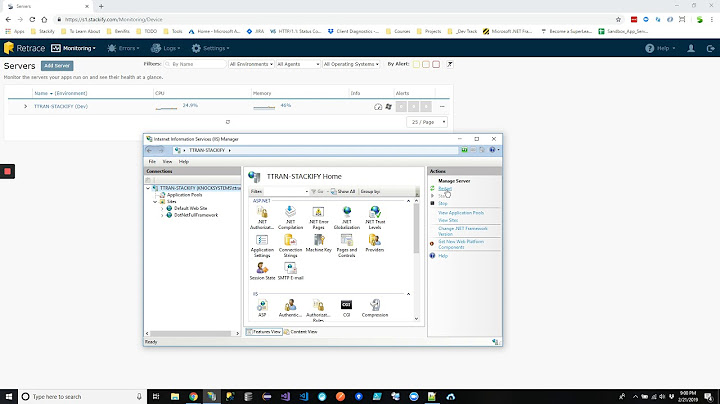Open IIS Manager Filter combo box dropdown
The height and width of the screenshot is (404, 720).
coord(306,191)
